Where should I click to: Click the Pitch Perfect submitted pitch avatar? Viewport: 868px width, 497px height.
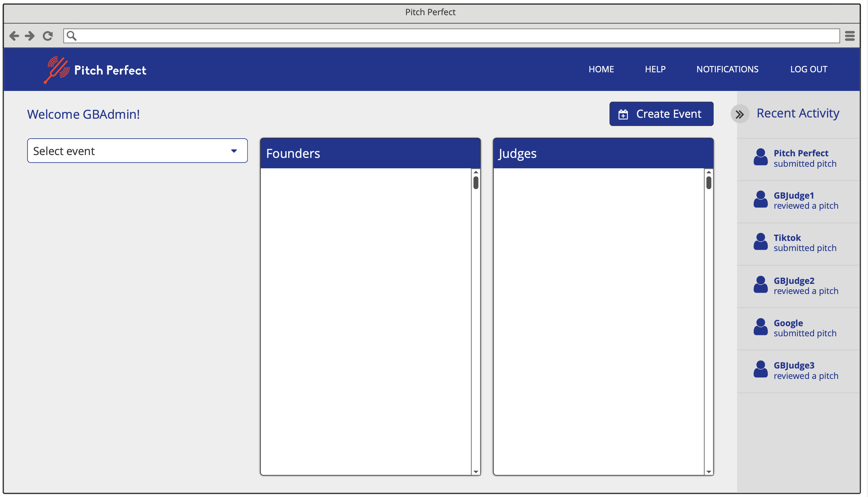click(x=760, y=157)
